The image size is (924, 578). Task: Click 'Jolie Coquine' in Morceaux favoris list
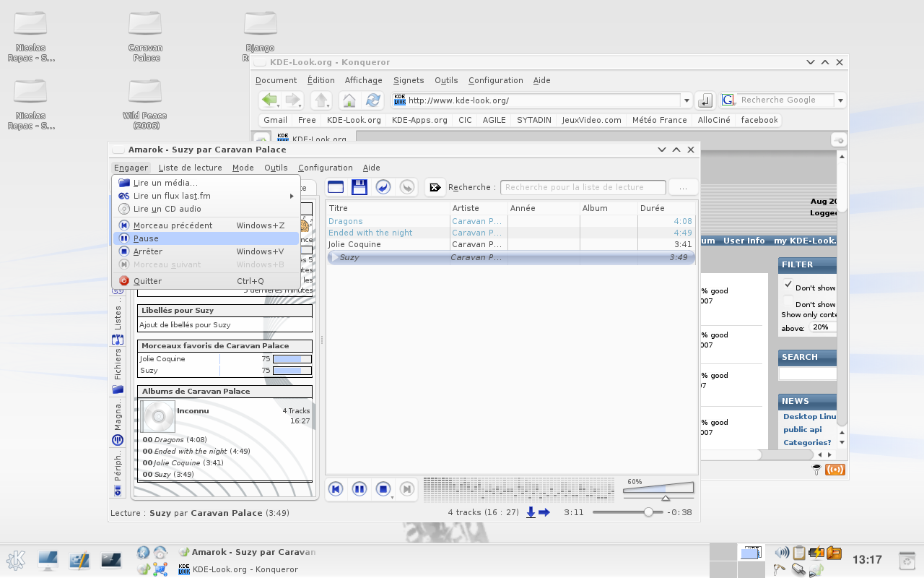[x=162, y=359]
